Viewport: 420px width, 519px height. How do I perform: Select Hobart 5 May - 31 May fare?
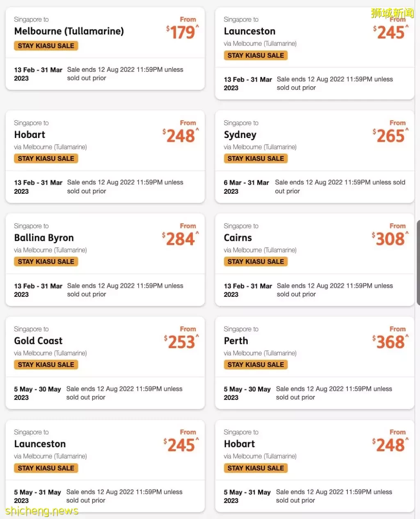pos(315,466)
